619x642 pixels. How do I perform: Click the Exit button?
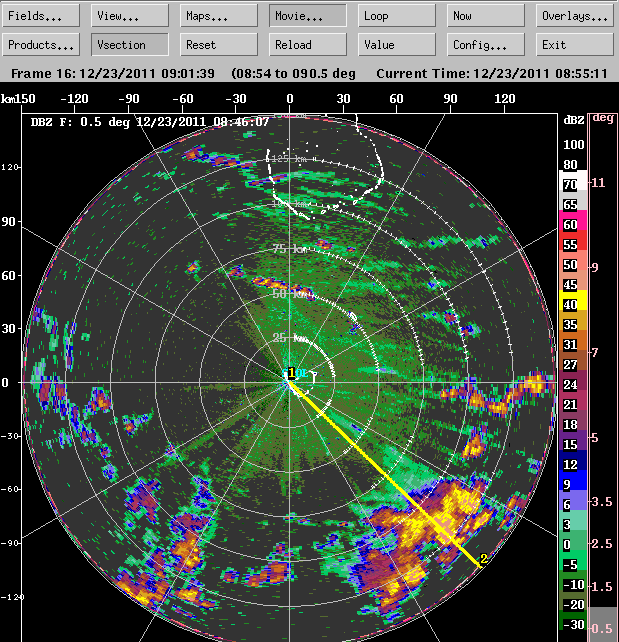coord(575,44)
